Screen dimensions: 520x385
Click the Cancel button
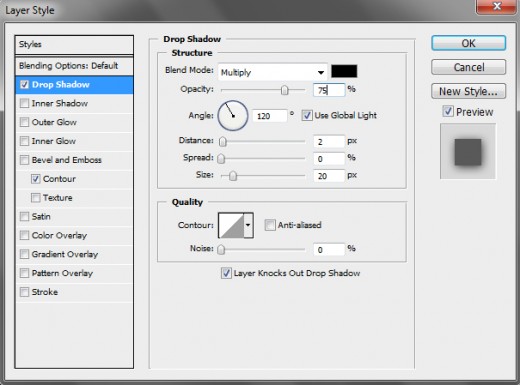pyautogui.click(x=468, y=67)
